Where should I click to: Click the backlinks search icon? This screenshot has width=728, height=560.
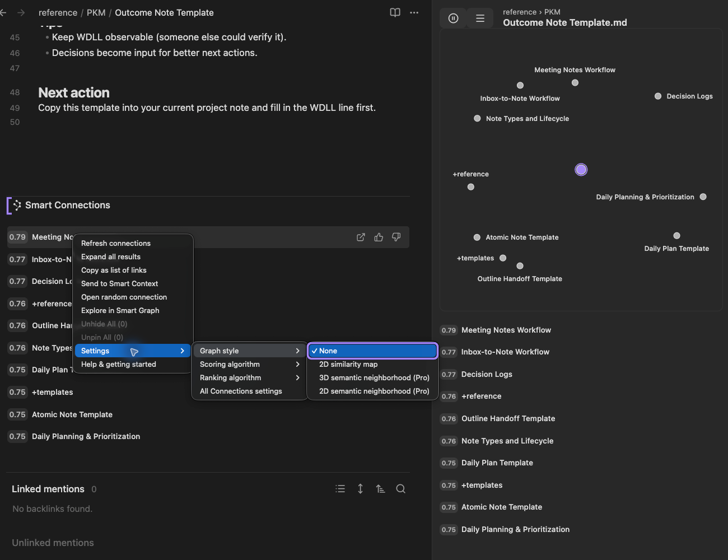point(400,489)
